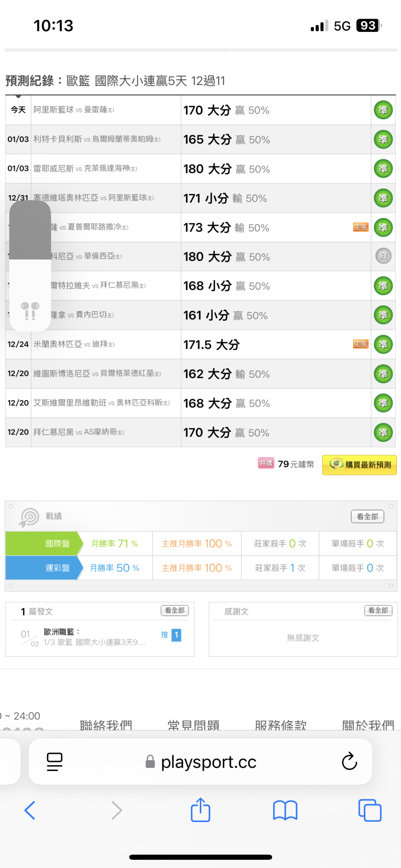Reload the playsport.cc page

(349, 761)
